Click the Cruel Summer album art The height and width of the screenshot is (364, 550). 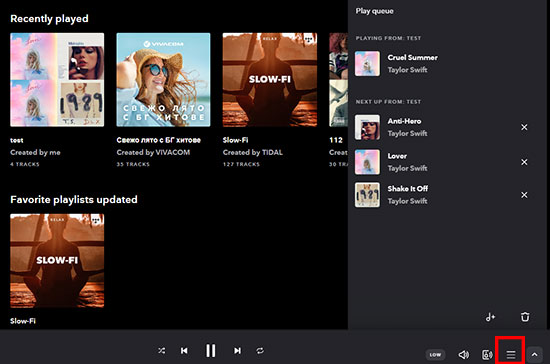coord(367,63)
